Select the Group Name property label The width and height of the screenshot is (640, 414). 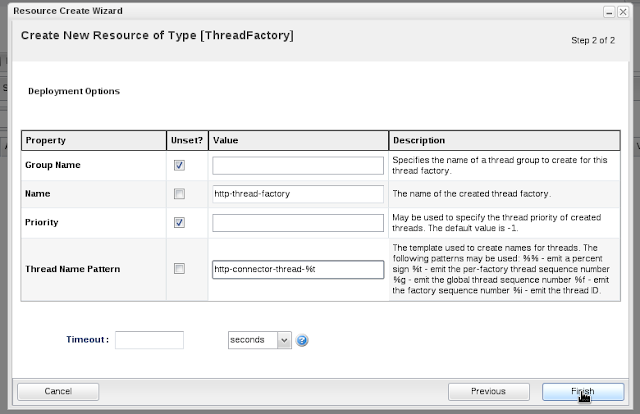[53, 165]
